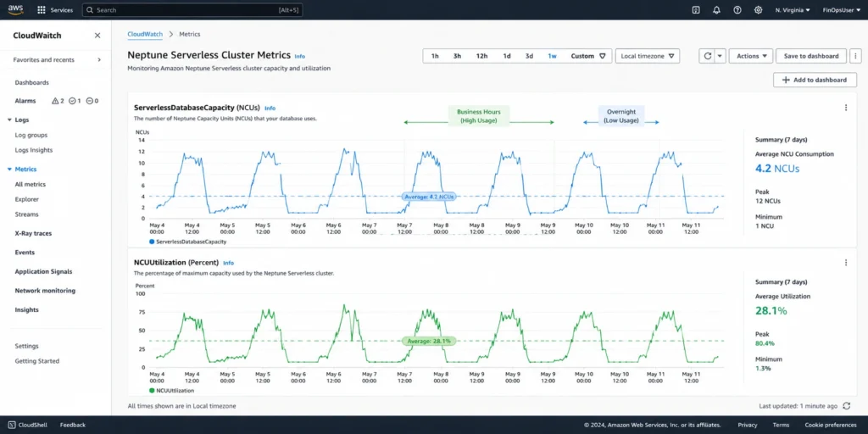Open the Actions dropdown
The height and width of the screenshot is (434, 868).
(751, 56)
